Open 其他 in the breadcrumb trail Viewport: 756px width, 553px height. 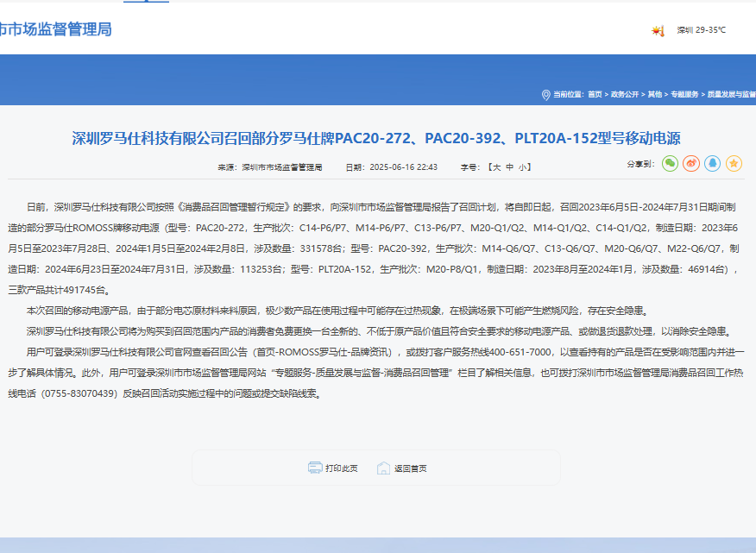[655, 95]
